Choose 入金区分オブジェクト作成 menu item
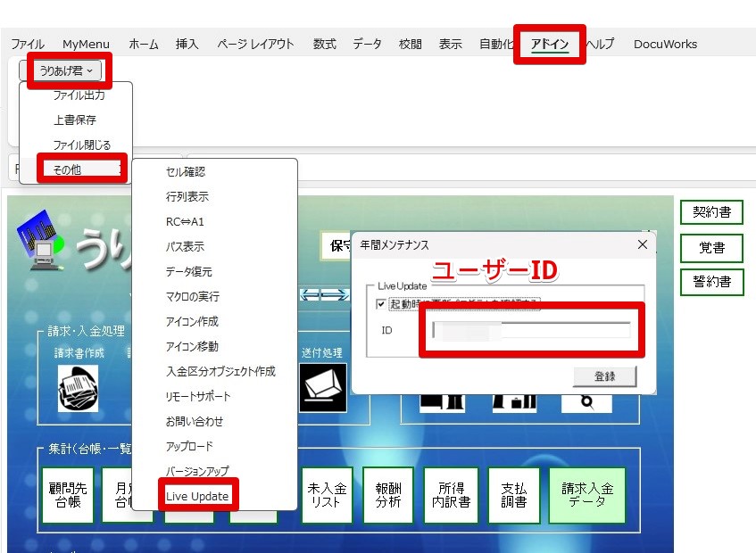Viewport: 756px width, 553px height. click(220, 371)
